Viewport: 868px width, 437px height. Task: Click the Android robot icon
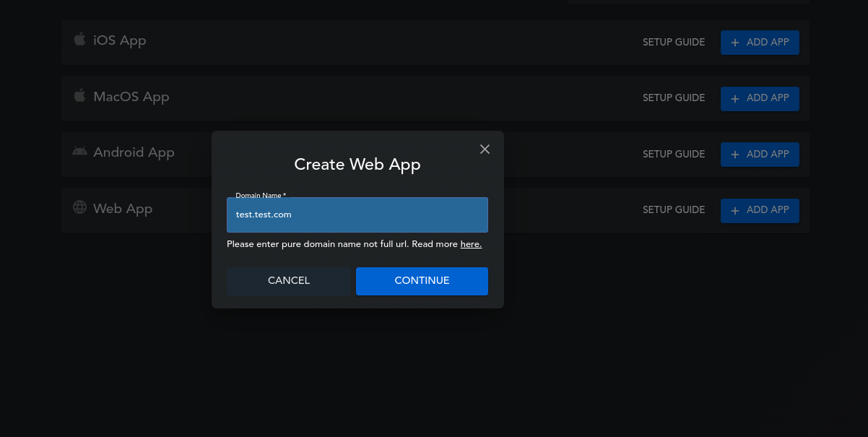tap(79, 152)
